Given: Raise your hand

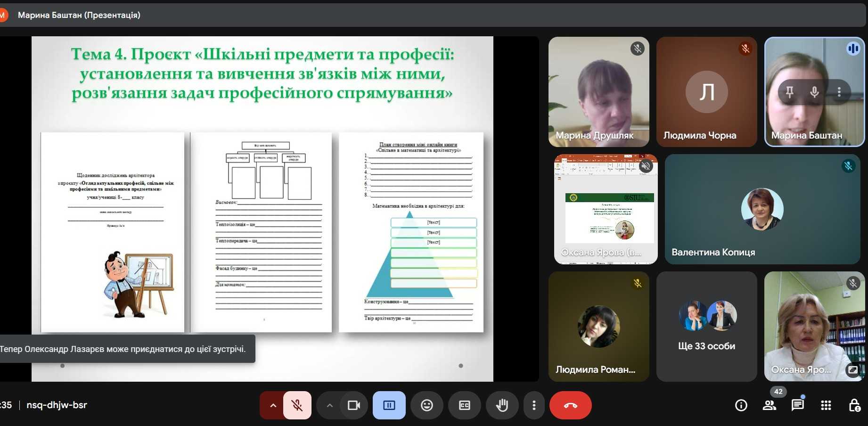Looking at the screenshot, I should [502, 405].
